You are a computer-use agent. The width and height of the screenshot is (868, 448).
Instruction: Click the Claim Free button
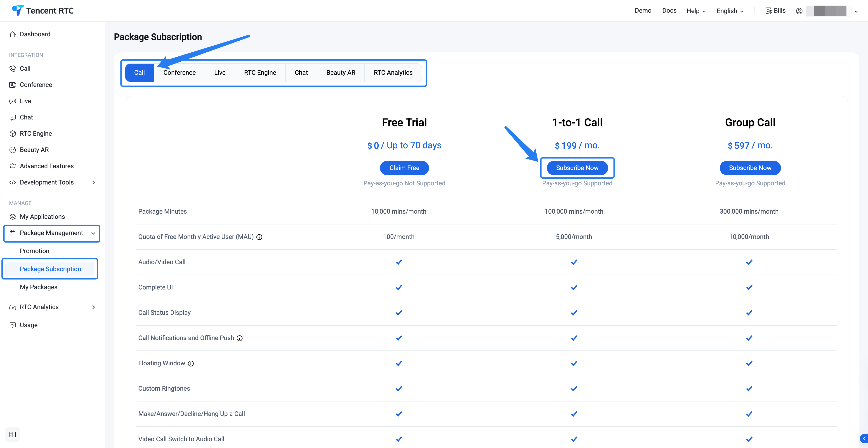pyautogui.click(x=404, y=168)
